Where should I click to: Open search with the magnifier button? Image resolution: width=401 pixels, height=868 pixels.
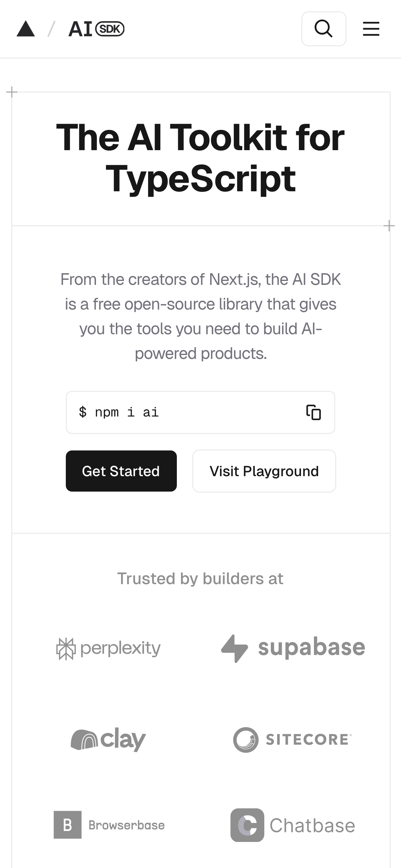324,29
